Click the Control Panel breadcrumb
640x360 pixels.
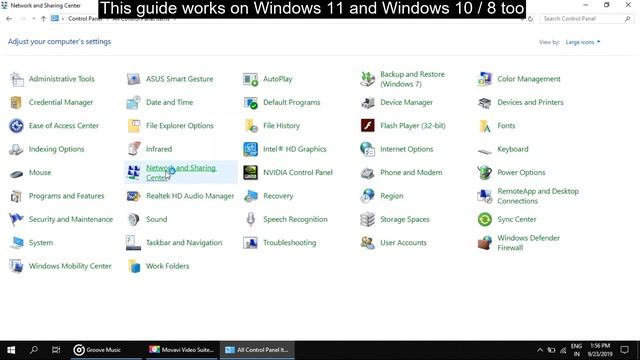pos(85,19)
